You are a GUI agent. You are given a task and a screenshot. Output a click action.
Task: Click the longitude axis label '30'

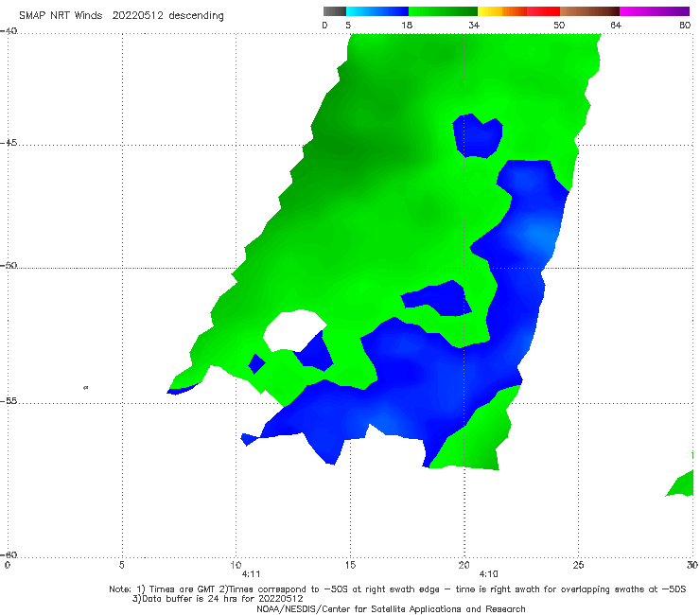coord(692,565)
